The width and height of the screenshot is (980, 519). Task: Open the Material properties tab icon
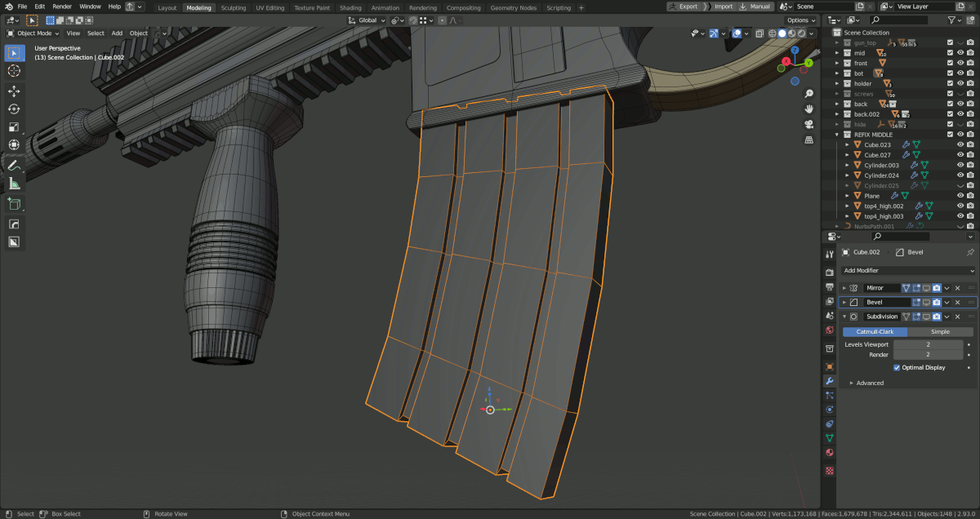click(x=830, y=452)
